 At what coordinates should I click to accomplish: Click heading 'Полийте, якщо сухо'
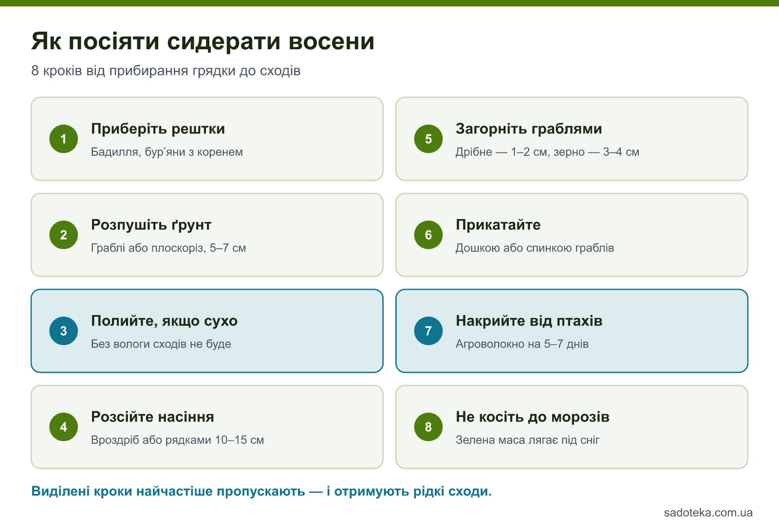point(165,321)
